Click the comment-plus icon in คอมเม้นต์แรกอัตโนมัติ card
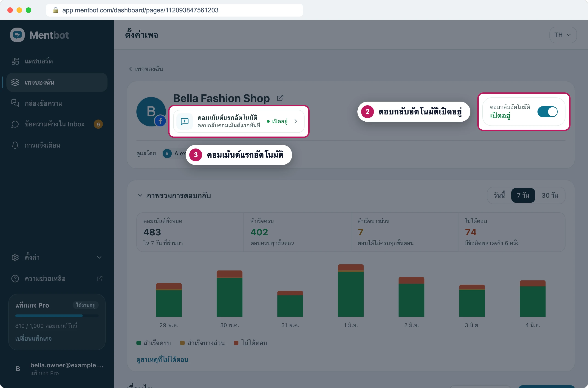 pos(185,121)
